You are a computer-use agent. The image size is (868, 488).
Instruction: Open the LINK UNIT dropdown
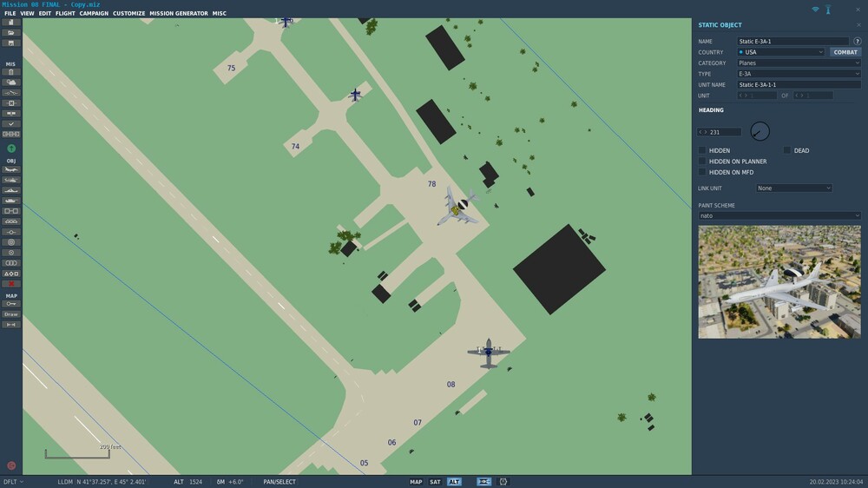pyautogui.click(x=794, y=188)
